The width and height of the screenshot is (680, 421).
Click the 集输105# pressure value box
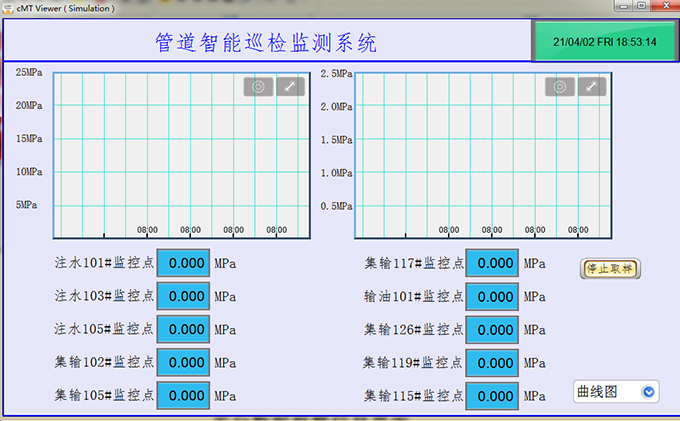(183, 395)
